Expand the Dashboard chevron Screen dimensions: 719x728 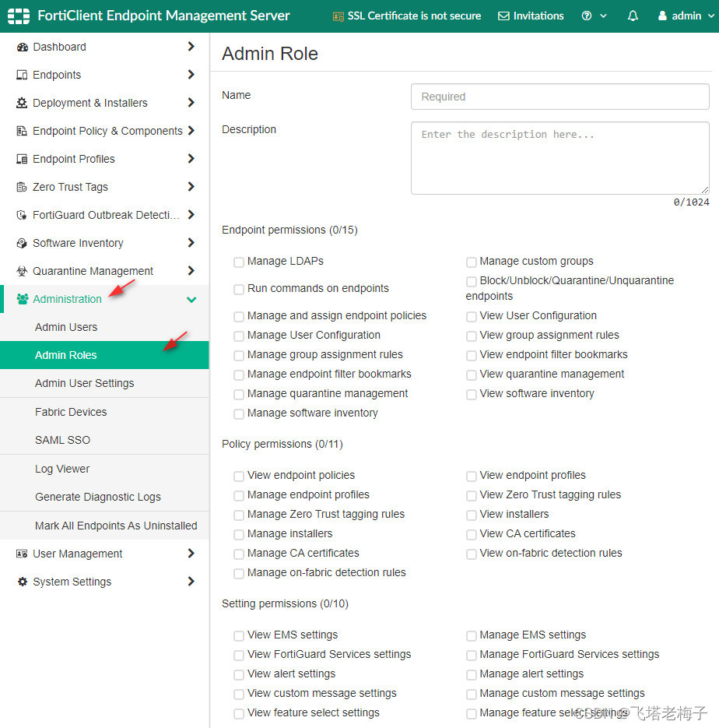tap(191, 47)
